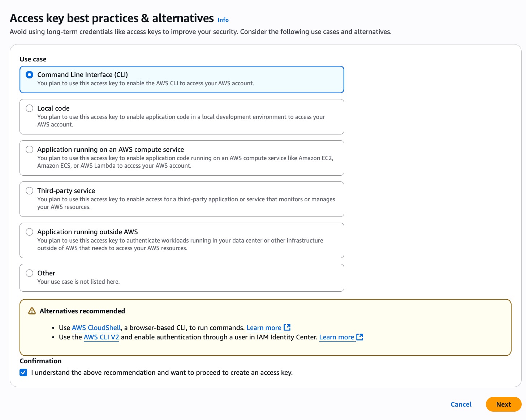Click the warning triangle icon in Alternatives recommended
The height and width of the screenshot is (420, 526).
pyautogui.click(x=32, y=311)
